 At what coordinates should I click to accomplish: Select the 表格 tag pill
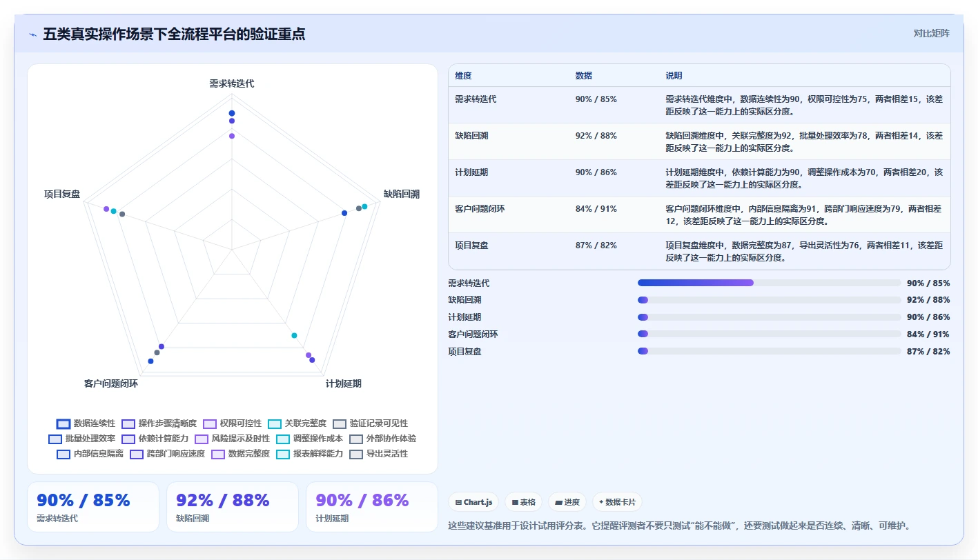click(524, 502)
